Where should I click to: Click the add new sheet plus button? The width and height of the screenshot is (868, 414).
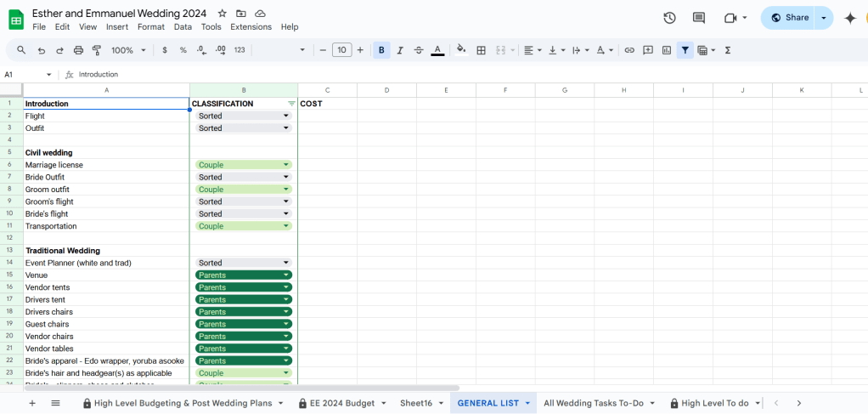(x=32, y=403)
